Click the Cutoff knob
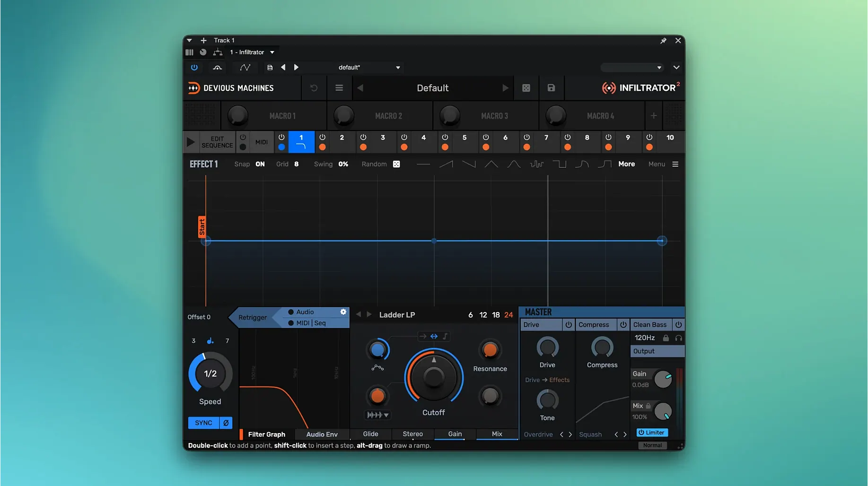This screenshot has width=868, height=486. pyautogui.click(x=434, y=377)
